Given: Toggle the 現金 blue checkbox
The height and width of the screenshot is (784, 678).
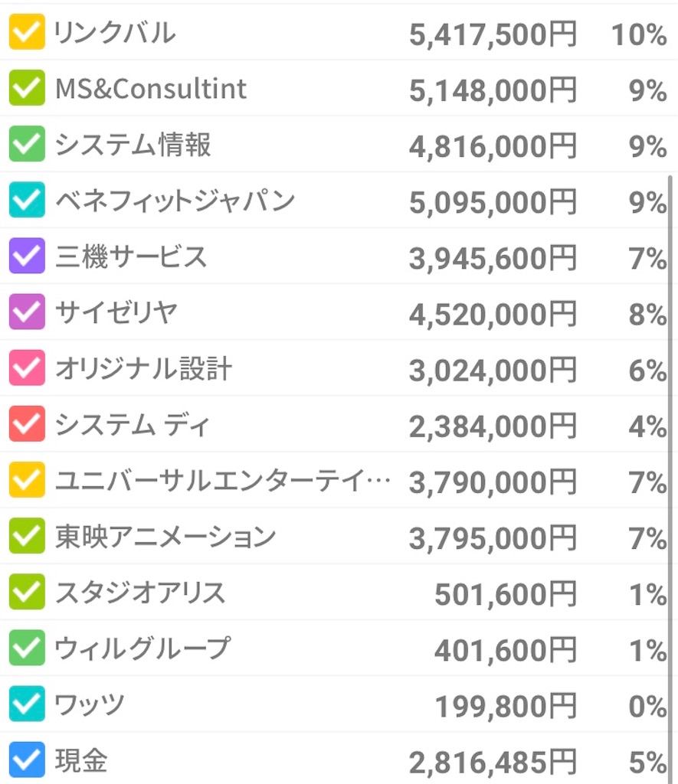Looking at the screenshot, I should click(27, 760).
